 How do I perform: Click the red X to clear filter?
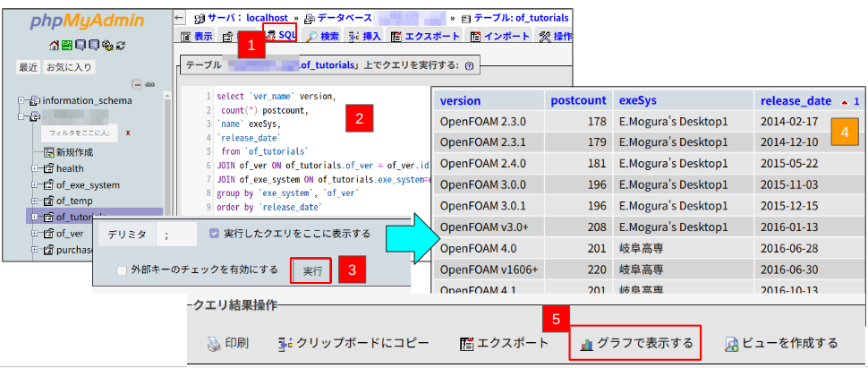(128, 133)
